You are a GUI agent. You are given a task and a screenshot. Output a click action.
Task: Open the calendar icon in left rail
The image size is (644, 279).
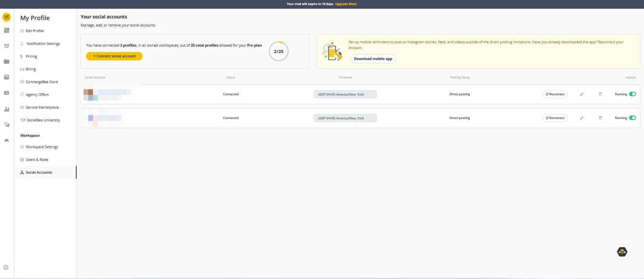6,77
